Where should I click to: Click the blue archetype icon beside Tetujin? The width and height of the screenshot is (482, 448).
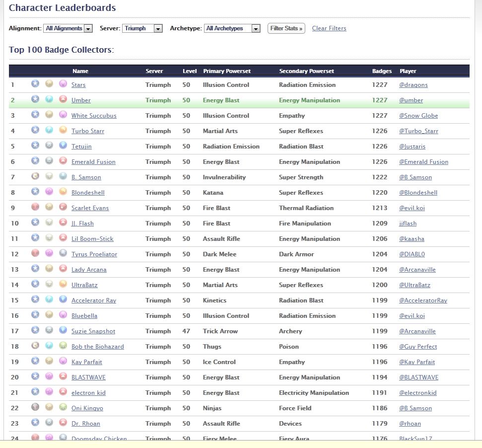click(63, 146)
